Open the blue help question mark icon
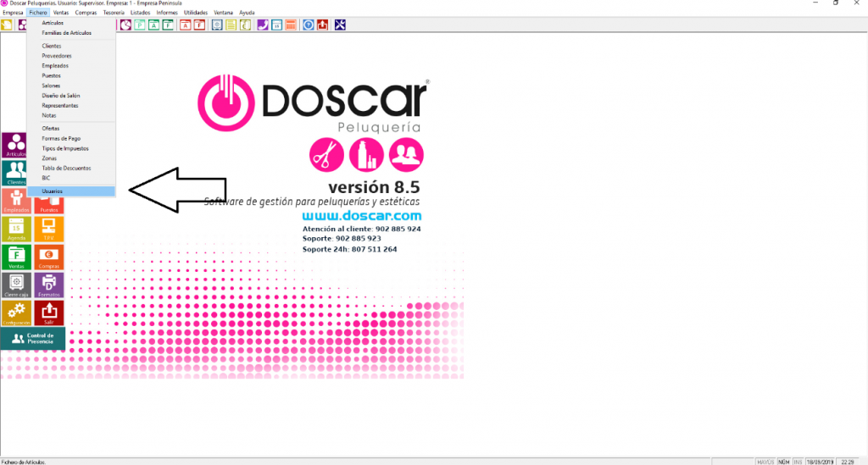This screenshot has width=868, height=465. pyautogui.click(x=309, y=25)
